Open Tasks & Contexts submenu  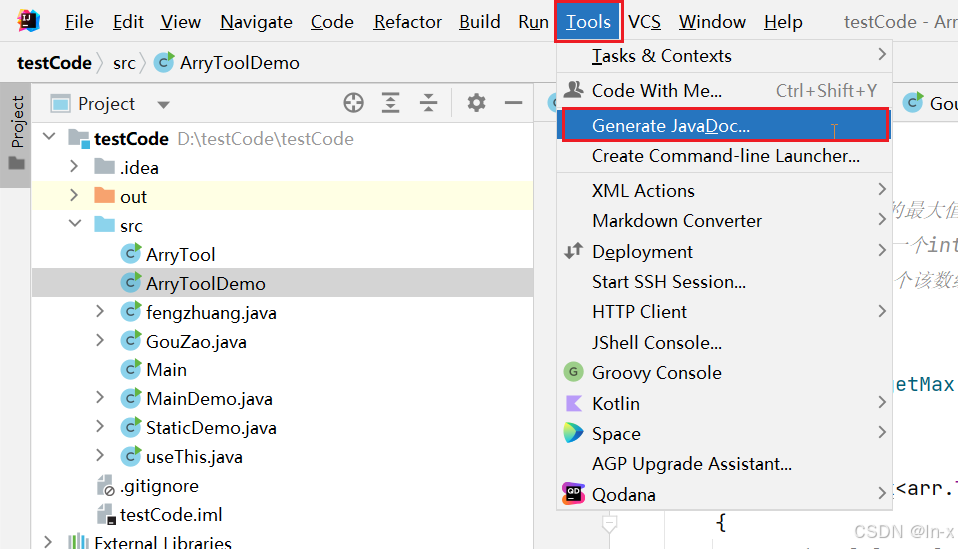click(x=725, y=56)
